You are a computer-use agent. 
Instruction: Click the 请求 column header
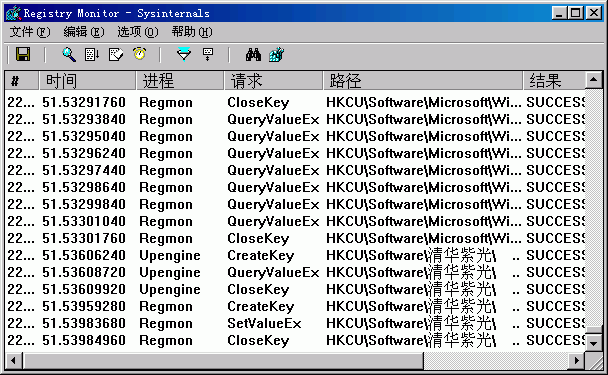(x=273, y=81)
